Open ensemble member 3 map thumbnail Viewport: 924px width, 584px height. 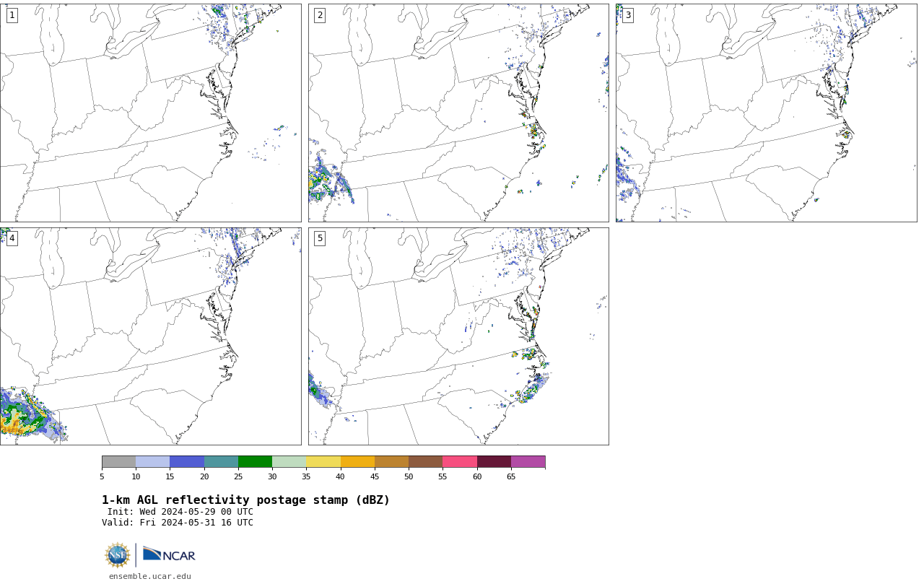click(x=766, y=113)
